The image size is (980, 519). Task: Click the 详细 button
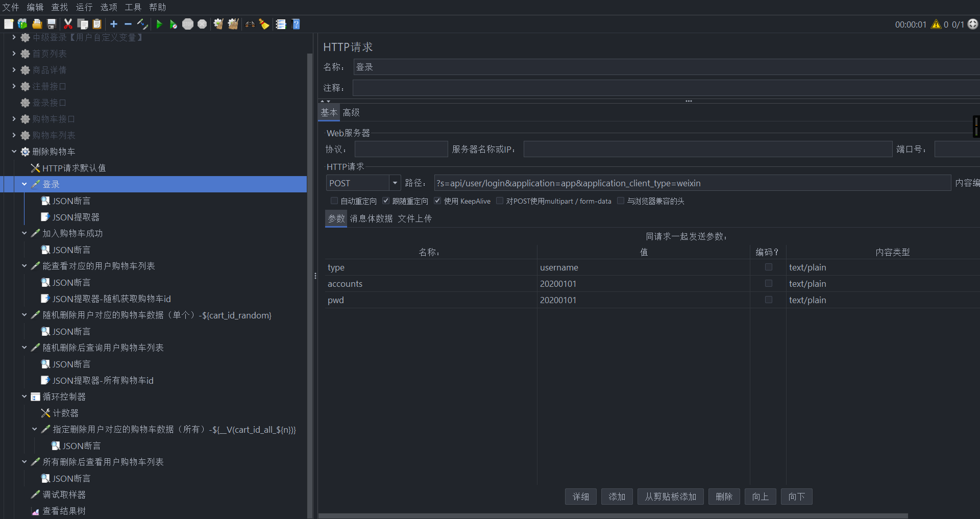581,497
